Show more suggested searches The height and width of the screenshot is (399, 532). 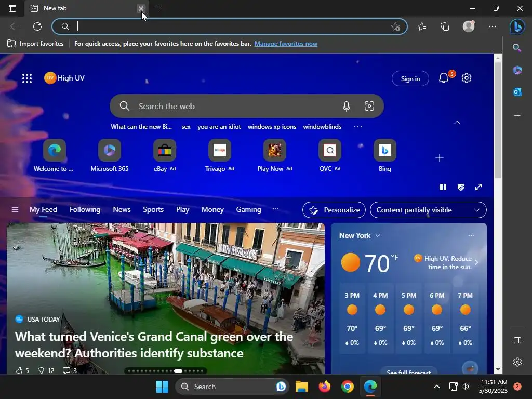tap(357, 127)
